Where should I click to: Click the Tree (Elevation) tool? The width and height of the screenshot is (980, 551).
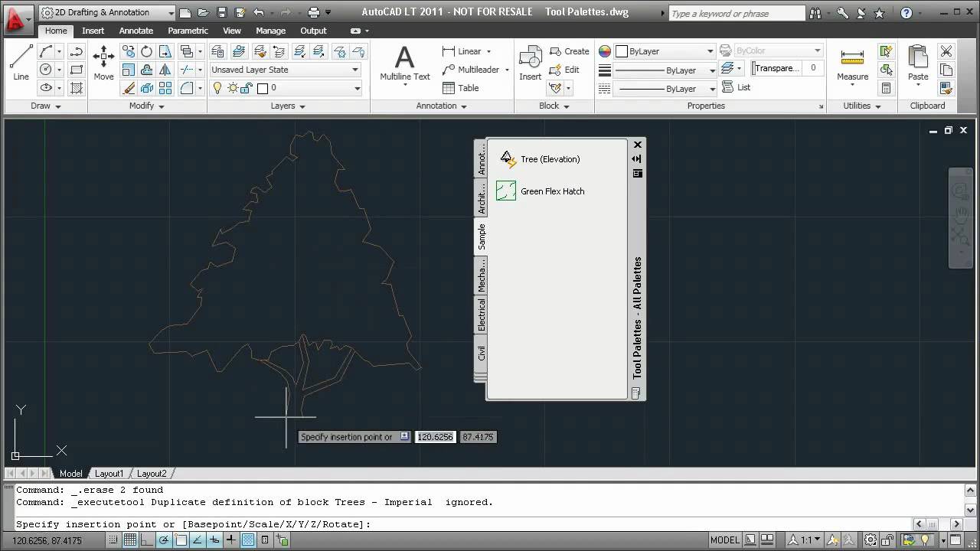[541, 159]
